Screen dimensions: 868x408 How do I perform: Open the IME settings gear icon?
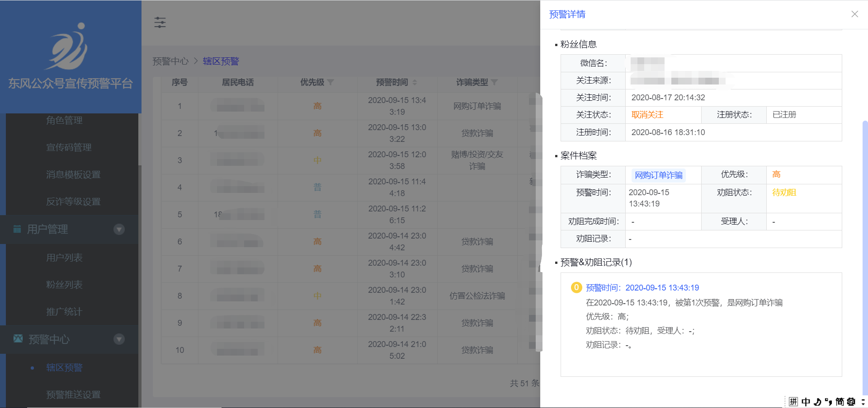click(x=851, y=402)
